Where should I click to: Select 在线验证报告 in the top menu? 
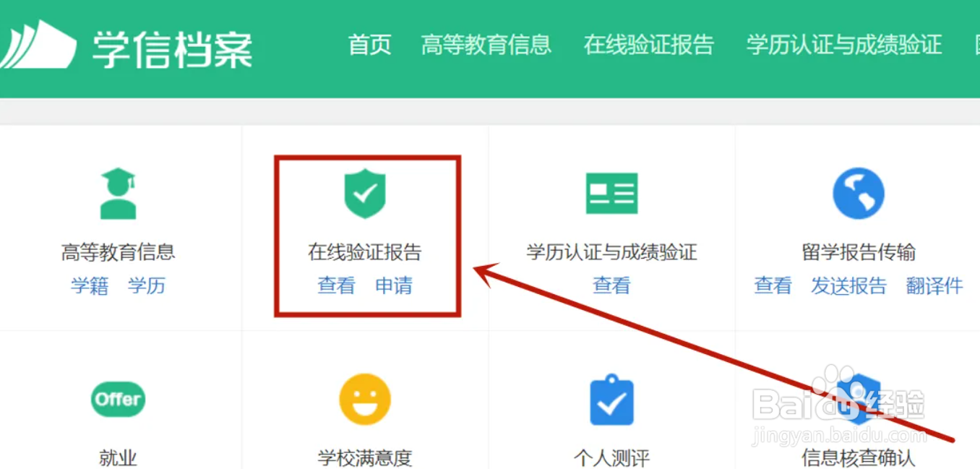[649, 45]
